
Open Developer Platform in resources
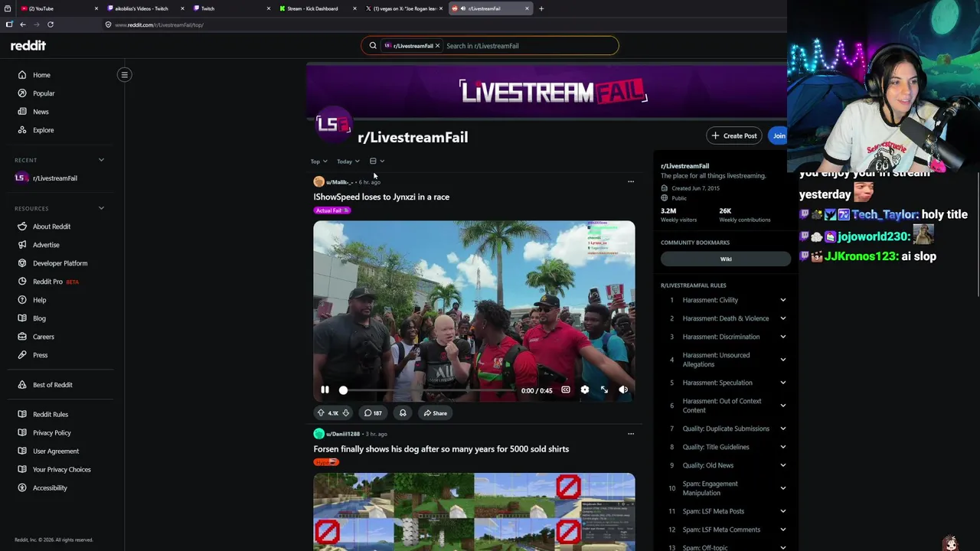pyautogui.click(x=60, y=263)
